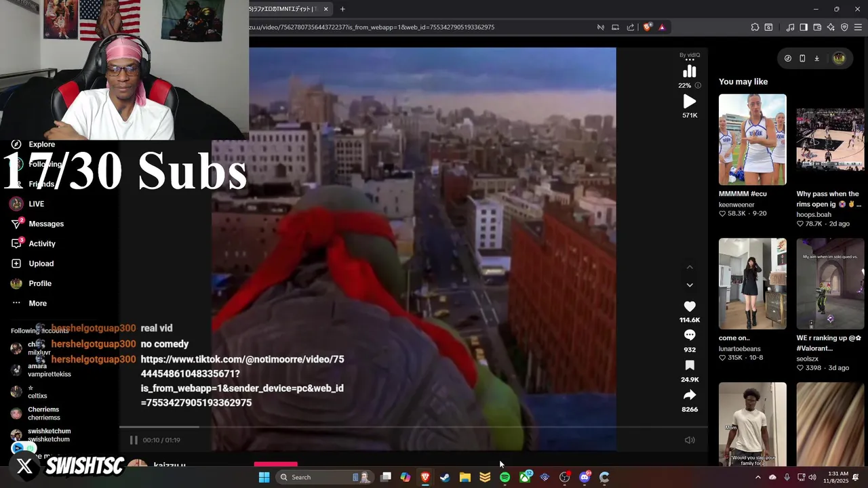This screenshot has height=488, width=868.
Task: Open Discord from the taskbar
Action: 585,477
